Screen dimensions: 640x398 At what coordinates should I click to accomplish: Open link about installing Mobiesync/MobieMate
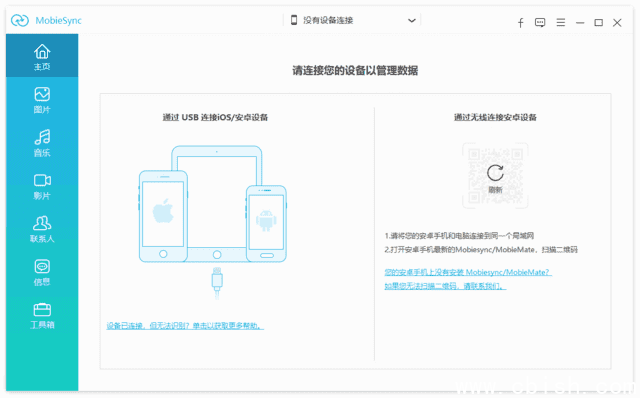[468, 272]
